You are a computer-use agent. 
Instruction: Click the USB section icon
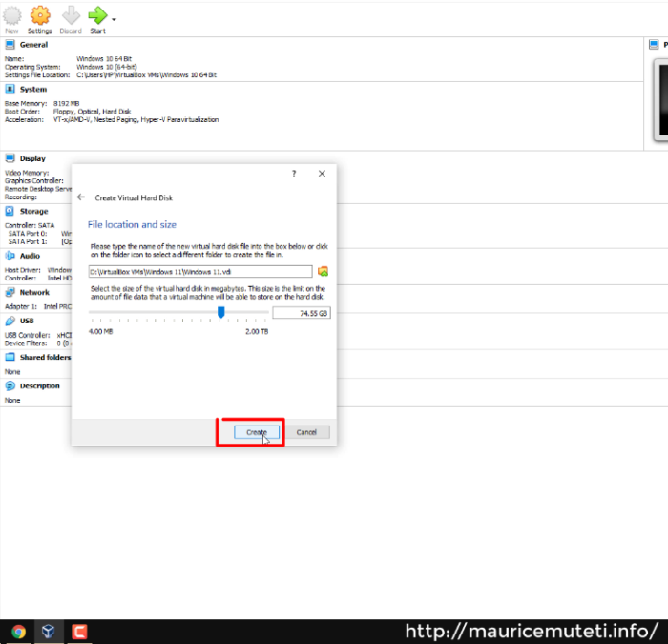10,321
